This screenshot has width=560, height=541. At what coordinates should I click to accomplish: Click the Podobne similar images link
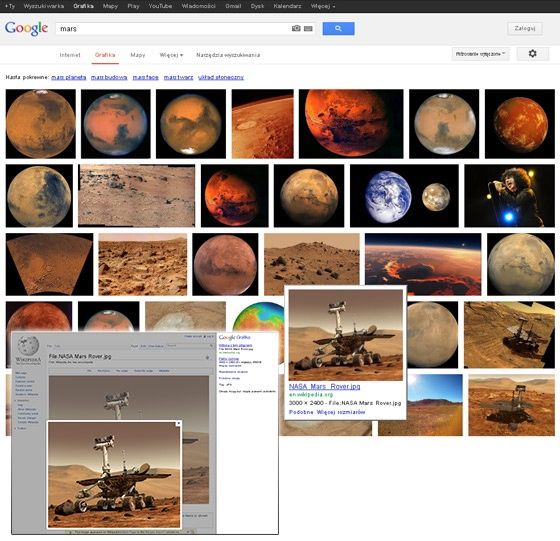(301, 412)
